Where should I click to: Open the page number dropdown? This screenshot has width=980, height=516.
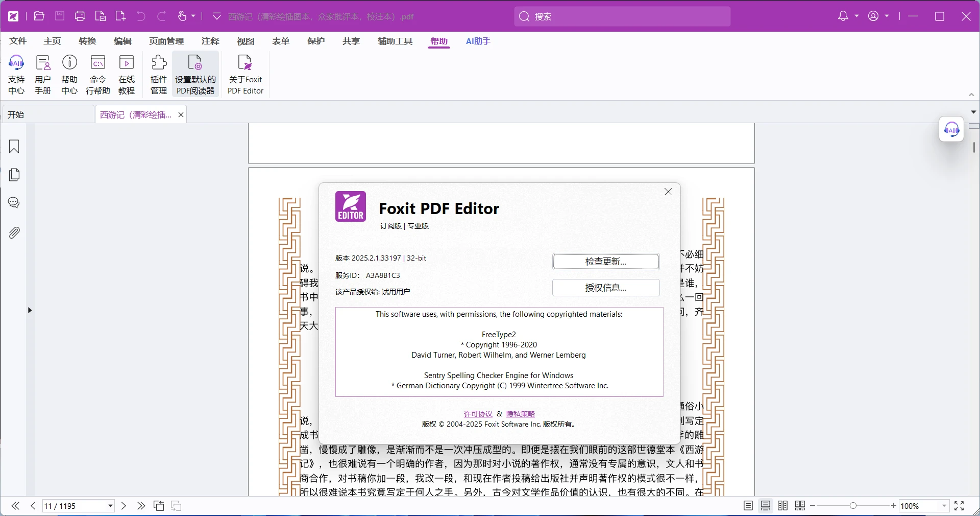(110, 506)
